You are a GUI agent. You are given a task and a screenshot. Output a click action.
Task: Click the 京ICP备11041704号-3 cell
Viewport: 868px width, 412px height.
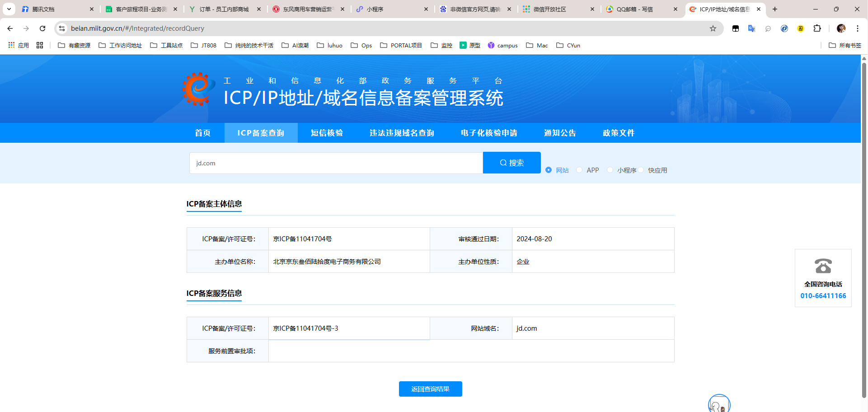point(349,328)
